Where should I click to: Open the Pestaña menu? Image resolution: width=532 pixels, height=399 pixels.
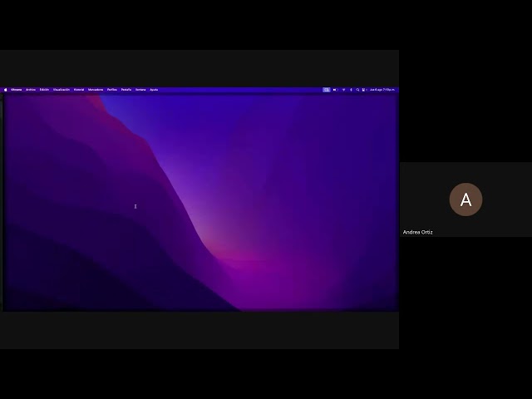point(126,90)
